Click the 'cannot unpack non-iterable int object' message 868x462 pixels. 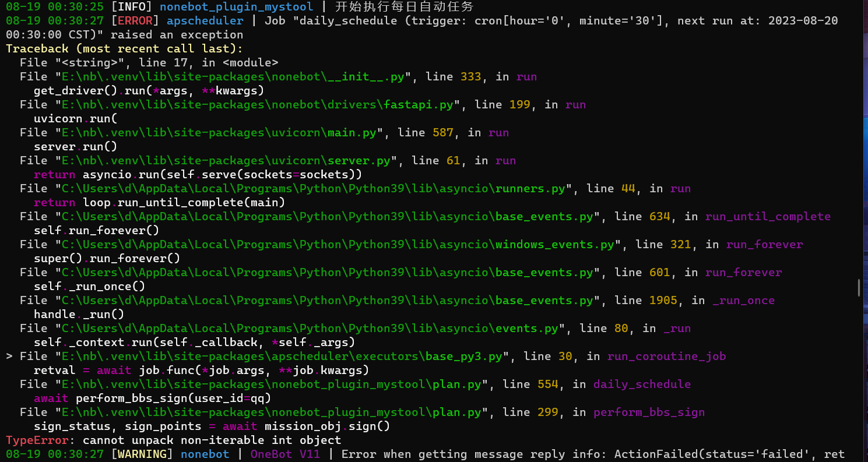pyautogui.click(x=212, y=440)
